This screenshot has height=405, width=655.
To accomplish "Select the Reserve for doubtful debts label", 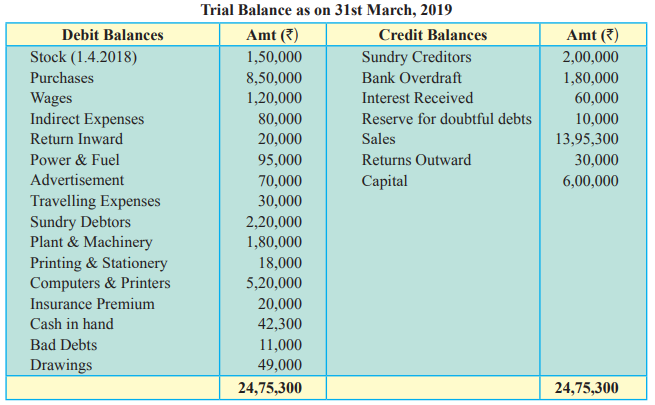I will pos(447,119).
